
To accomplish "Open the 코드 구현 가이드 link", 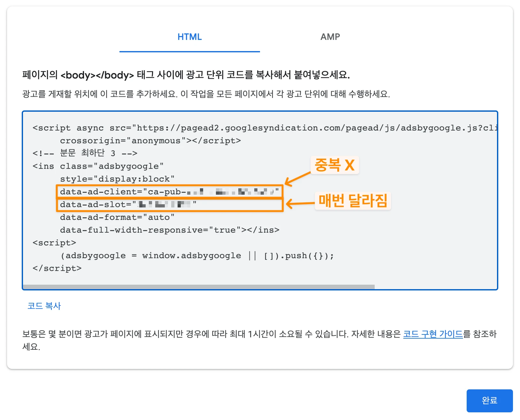I will click(x=433, y=334).
